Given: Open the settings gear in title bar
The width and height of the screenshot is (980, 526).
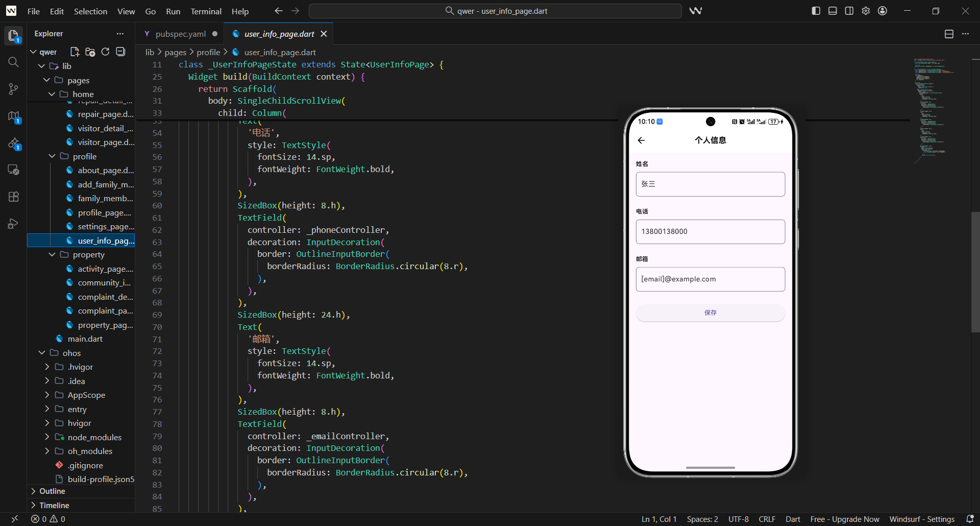Looking at the screenshot, I should (x=866, y=11).
